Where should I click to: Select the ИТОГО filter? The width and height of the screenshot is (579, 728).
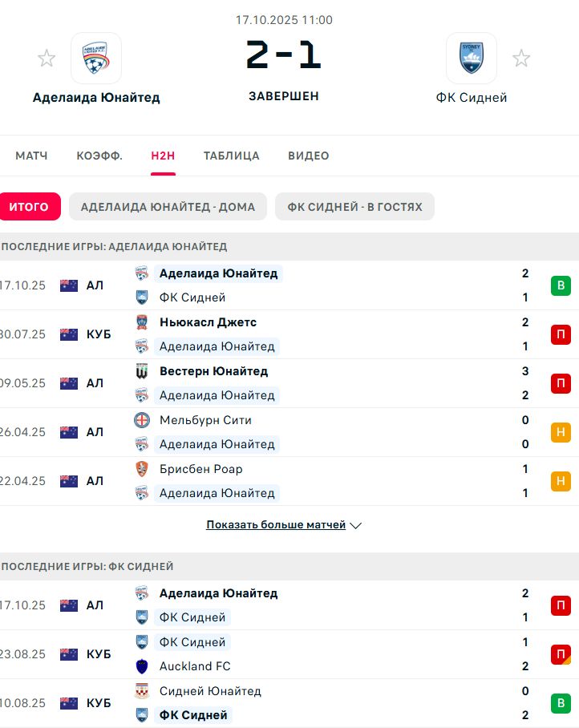(x=29, y=207)
